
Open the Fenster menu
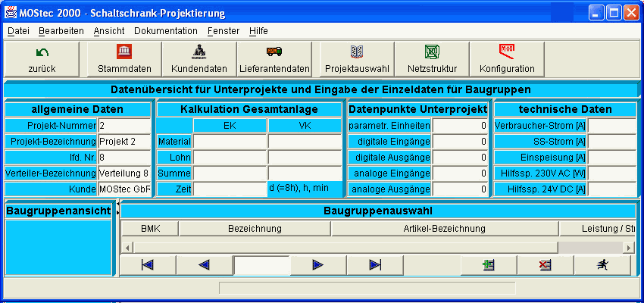point(223,31)
